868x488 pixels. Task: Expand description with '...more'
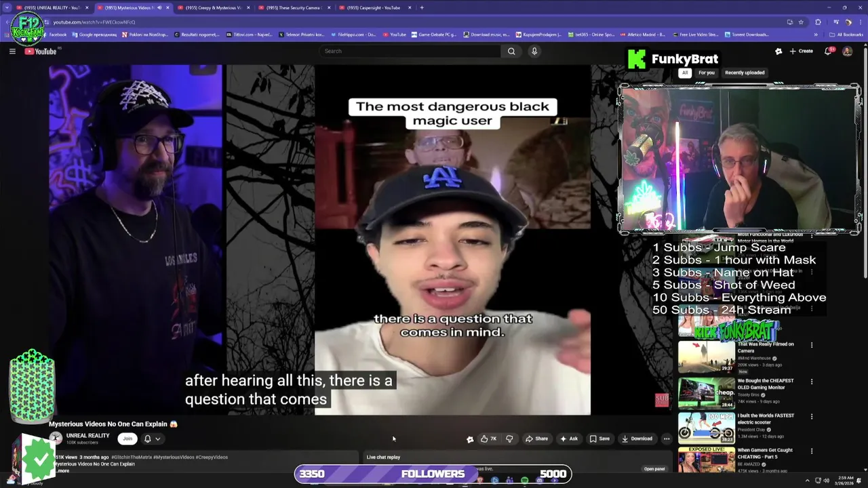(x=62, y=470)
